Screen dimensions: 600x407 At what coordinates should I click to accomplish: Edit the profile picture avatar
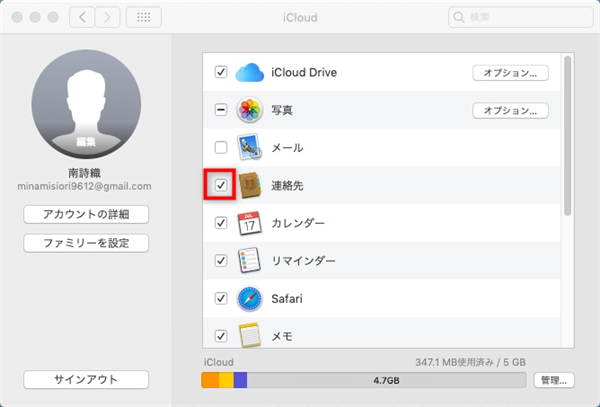point(86,104)
